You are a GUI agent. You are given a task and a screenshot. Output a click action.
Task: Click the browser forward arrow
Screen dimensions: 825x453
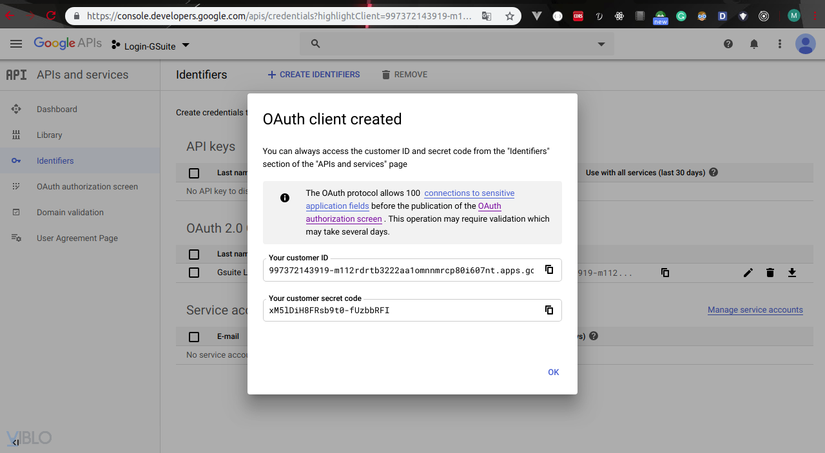[x=31, y=16]
